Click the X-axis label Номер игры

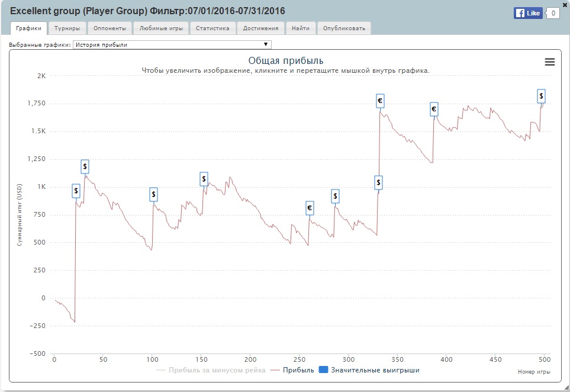(x=534, y=372)
